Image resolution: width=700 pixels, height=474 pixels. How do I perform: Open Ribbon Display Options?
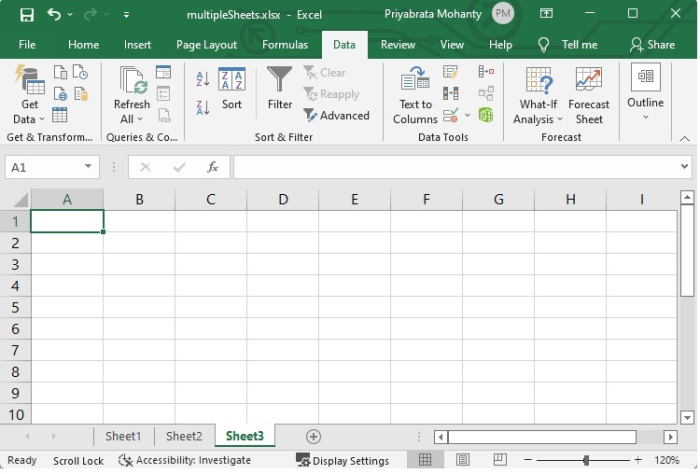[546, 13]
